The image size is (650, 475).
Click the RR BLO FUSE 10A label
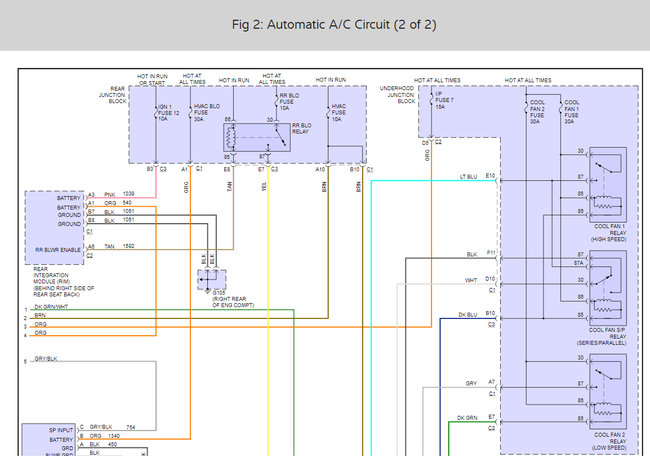289,102
